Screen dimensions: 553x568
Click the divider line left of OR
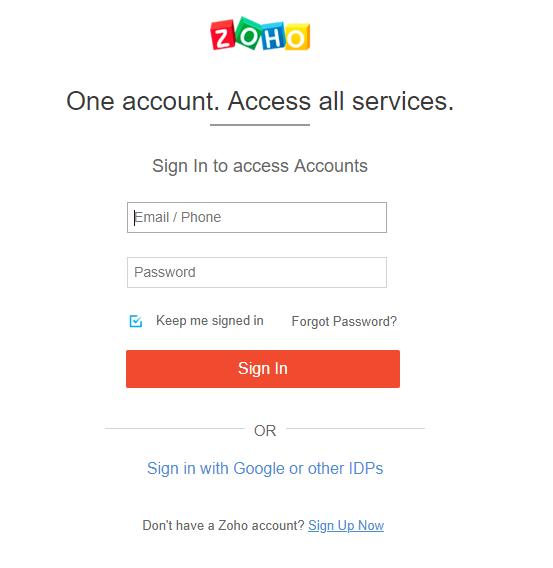(x=175, y=428)
